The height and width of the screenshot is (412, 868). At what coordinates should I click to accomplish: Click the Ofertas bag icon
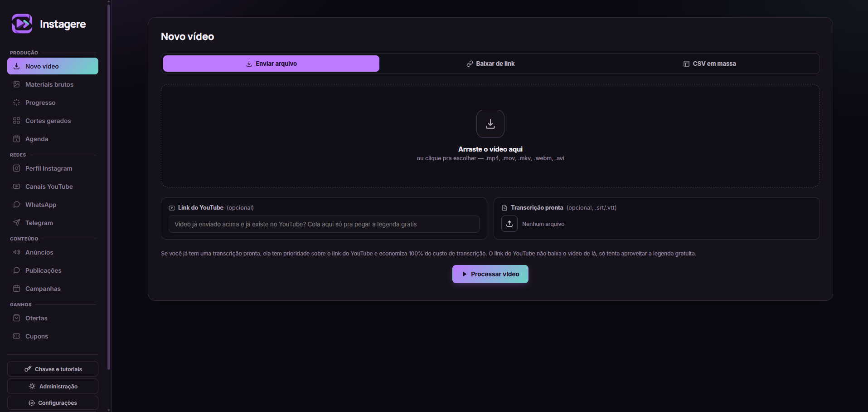pyautogui.click(x=17, y=318)
